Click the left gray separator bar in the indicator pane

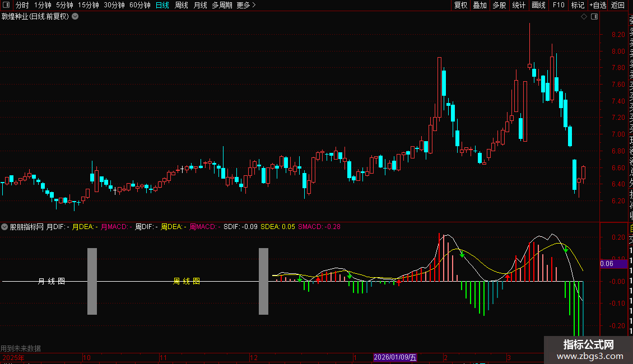click(x=92, y=281)
